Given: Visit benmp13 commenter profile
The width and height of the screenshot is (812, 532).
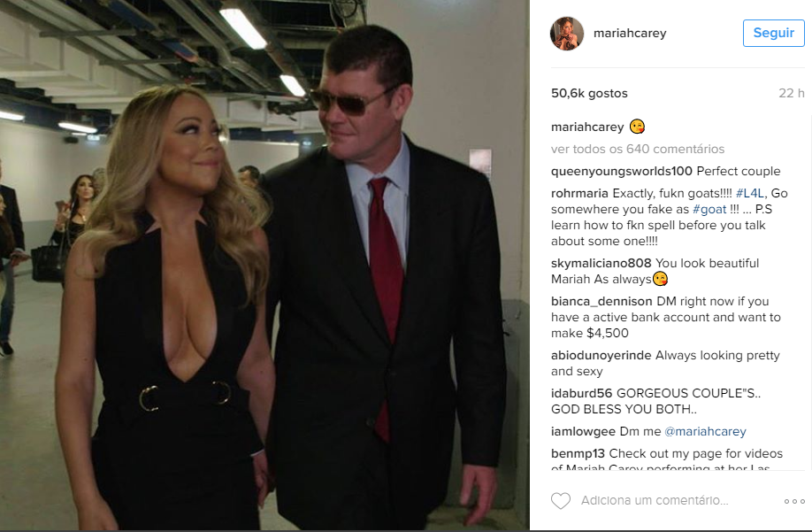Looking at the screenshot, I should coord(578,454).
